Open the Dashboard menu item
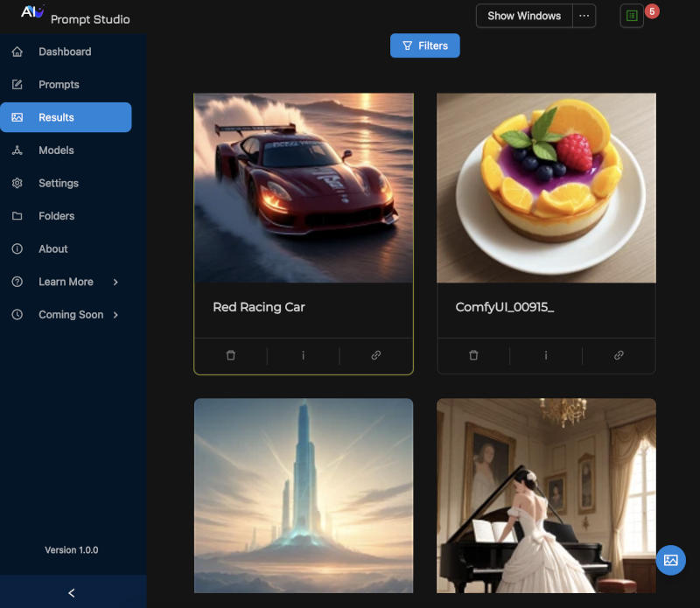Viewport: 700px width, 608px height. point(66,52)
